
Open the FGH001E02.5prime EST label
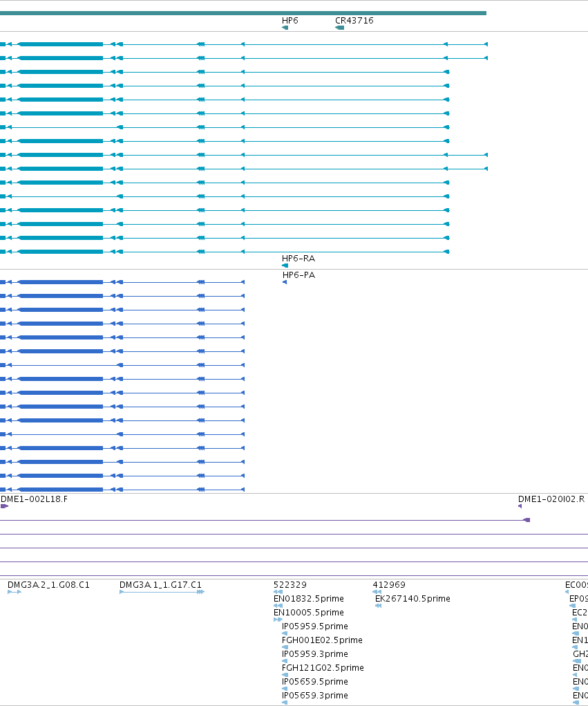[322, 640]
